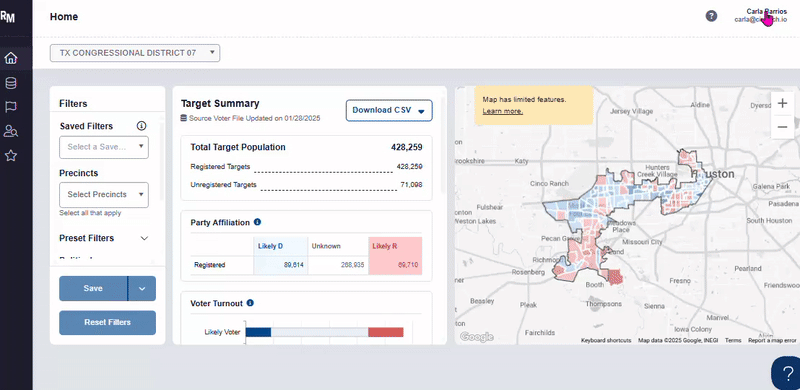Open the Home icon in sidebar
Viewport: 800px width, 390px height.
click(x=11, y=58)
